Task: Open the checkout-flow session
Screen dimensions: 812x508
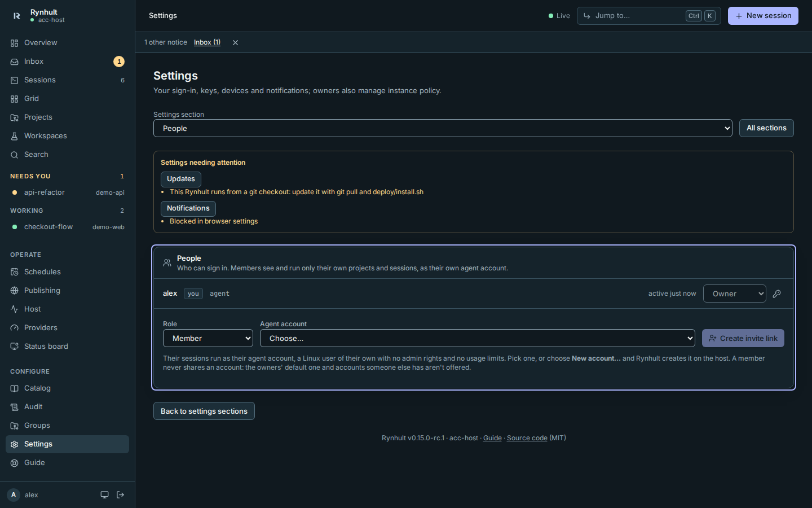Action: click(67, 227)
